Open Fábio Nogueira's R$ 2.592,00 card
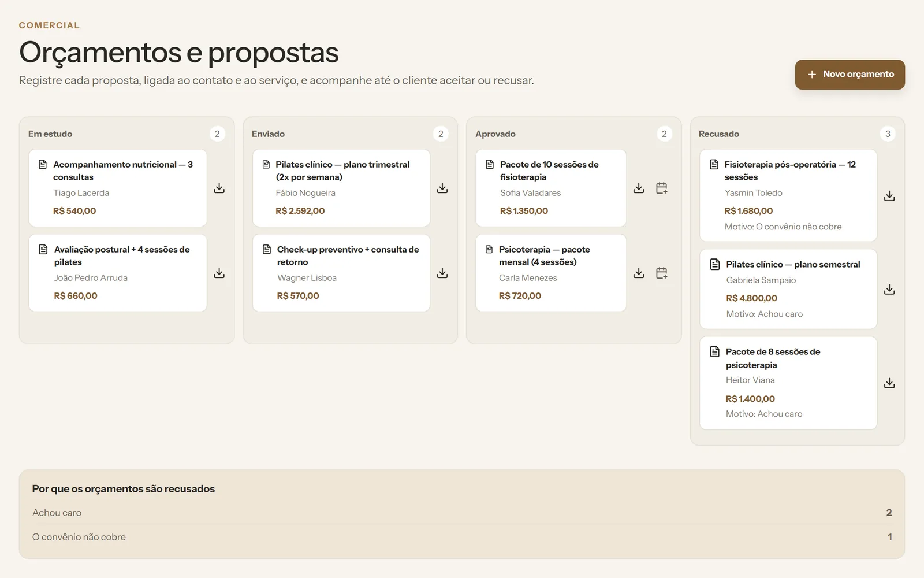 pos(341,188)
